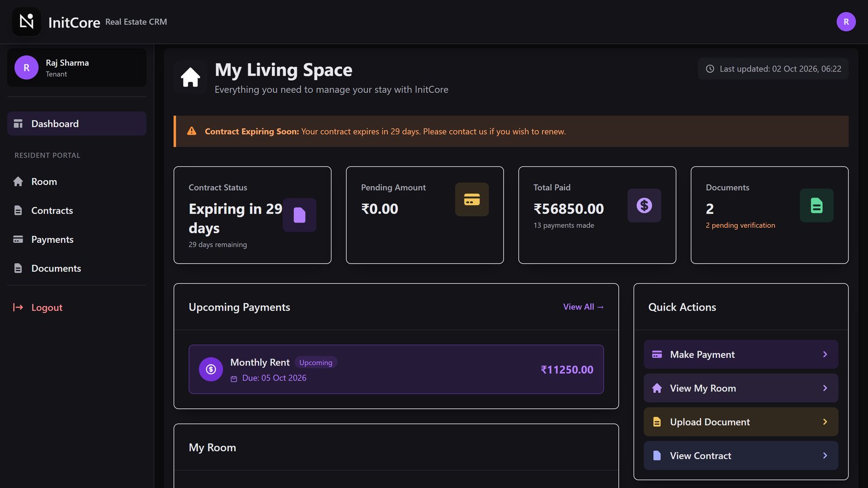The height and width of the screenshot is (488, 868).
Task: Open the user avatar in top-right corner
Action: (x=846, y=22)
